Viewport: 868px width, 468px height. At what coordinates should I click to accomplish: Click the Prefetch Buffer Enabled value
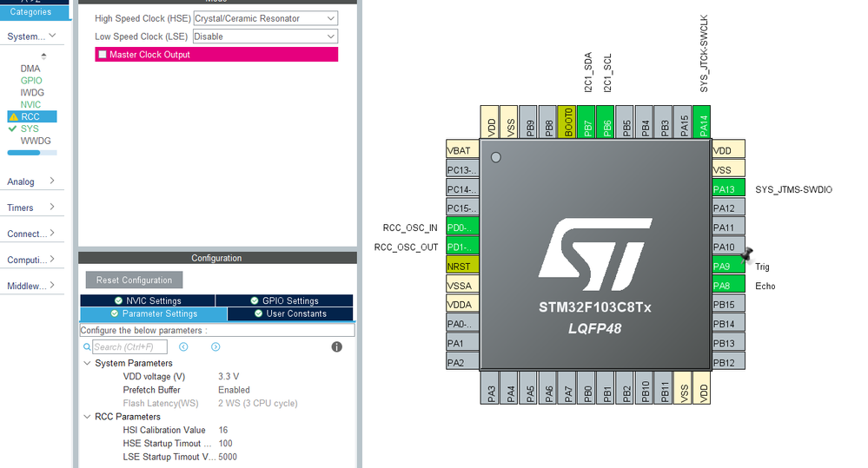234,390
